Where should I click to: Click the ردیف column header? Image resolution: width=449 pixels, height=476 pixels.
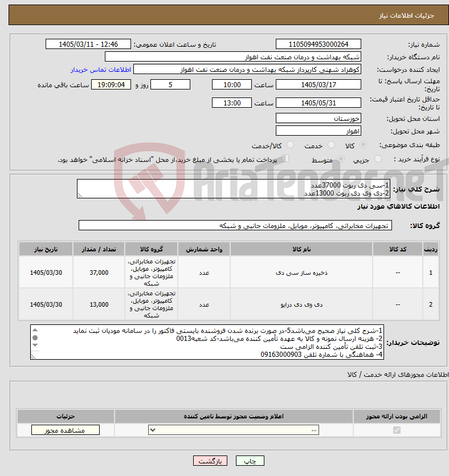pos(431,249)
